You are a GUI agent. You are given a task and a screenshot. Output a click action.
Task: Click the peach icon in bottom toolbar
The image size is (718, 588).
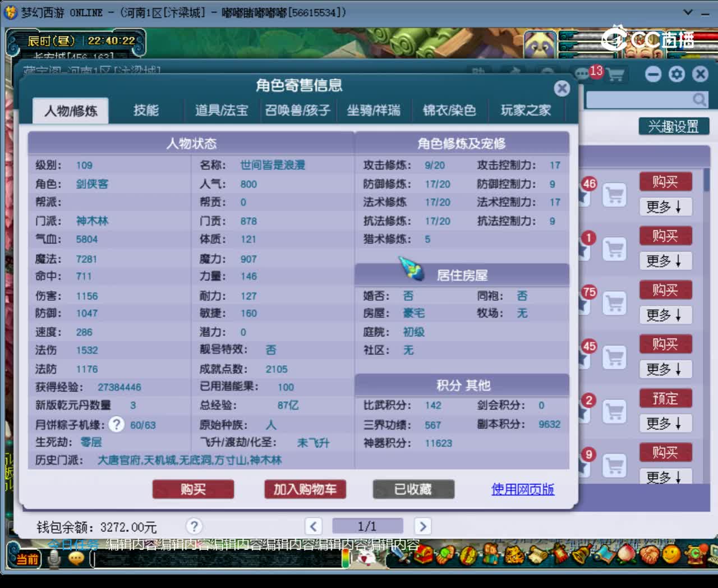(627, 555)
